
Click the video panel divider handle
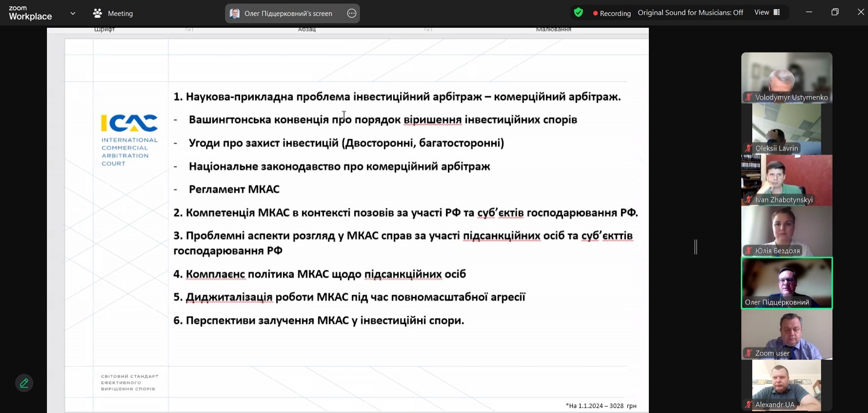click(695, 247)
